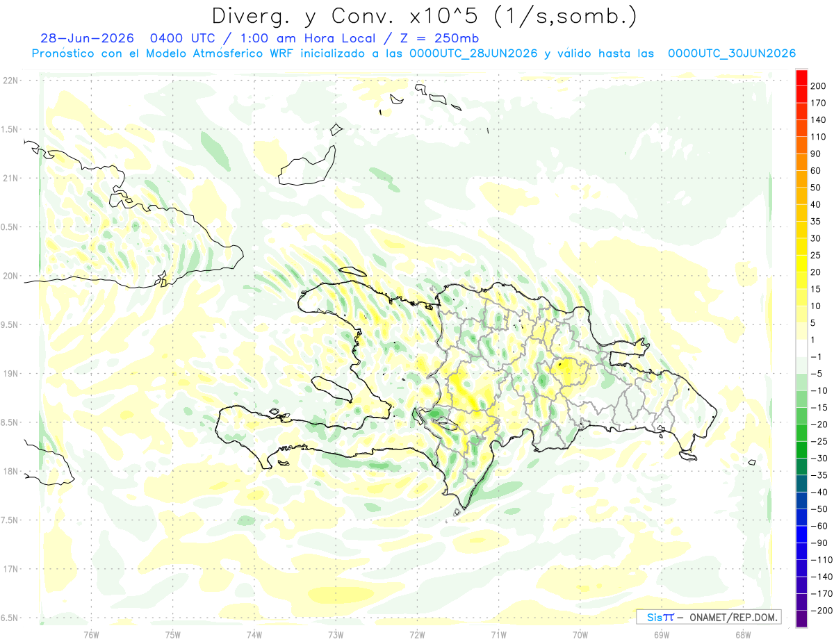Click the dark purple swatch below the -200 legend label
Viewport: 834px width, 644px height.
(801, 619)
